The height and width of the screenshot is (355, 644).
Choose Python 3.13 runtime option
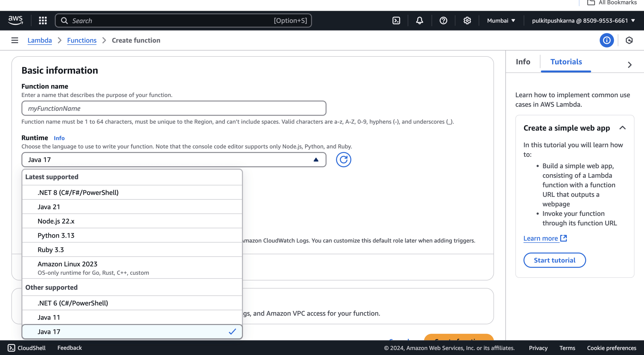click(x=56, y=235)
